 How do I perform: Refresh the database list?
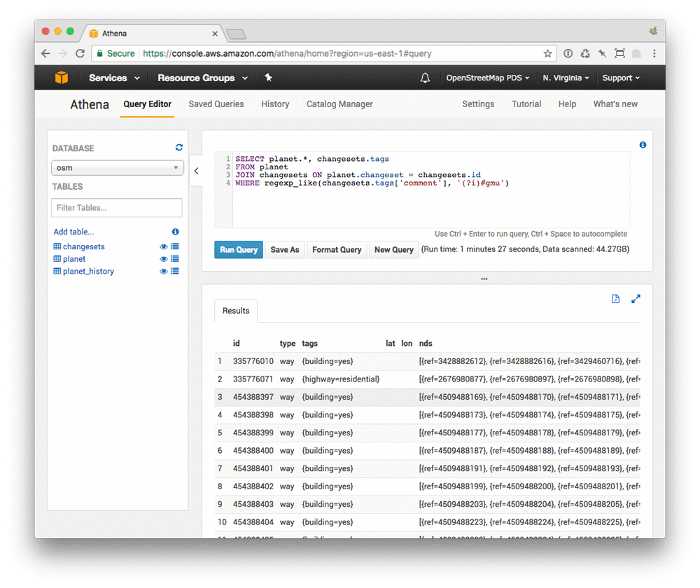tap(179, 147)
